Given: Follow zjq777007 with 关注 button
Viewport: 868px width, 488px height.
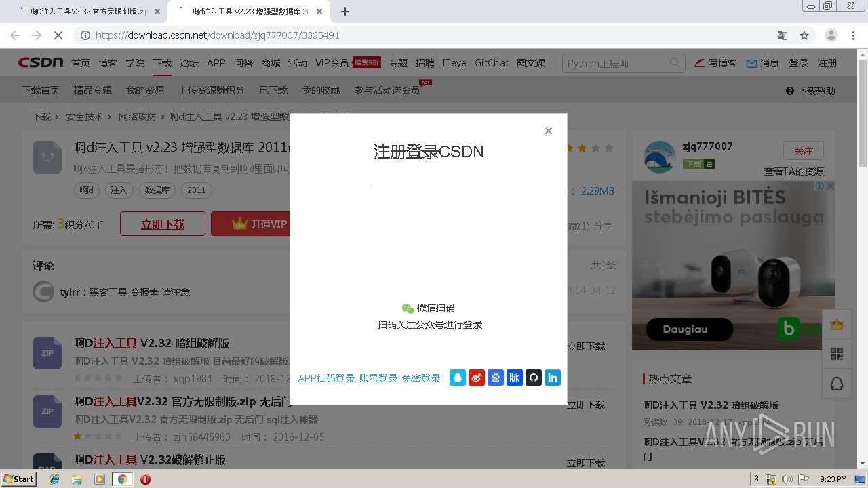Looking at the screenshot, I should 804,150.
